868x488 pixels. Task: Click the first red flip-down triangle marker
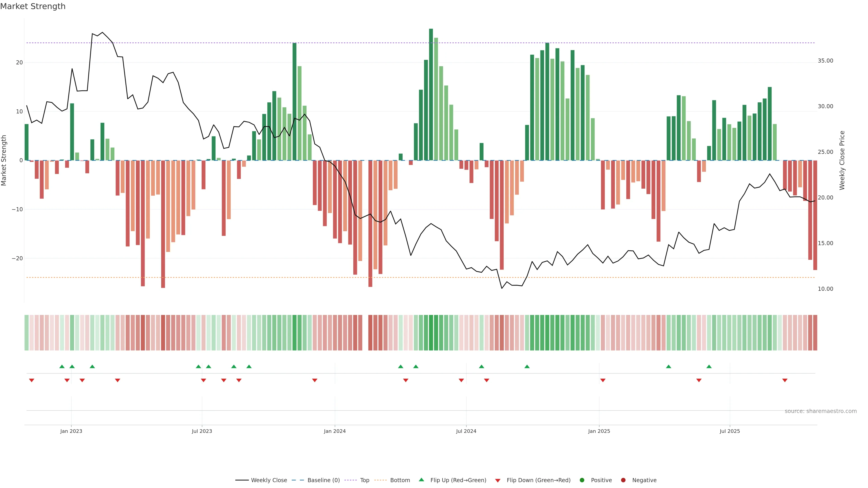click(x=32, y=380)
